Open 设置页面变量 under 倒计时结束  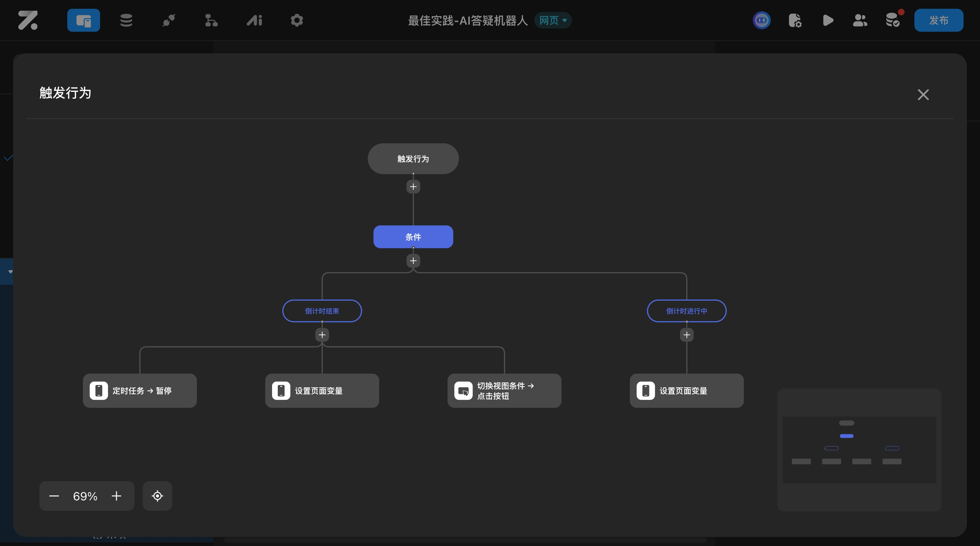coord(322,391)
